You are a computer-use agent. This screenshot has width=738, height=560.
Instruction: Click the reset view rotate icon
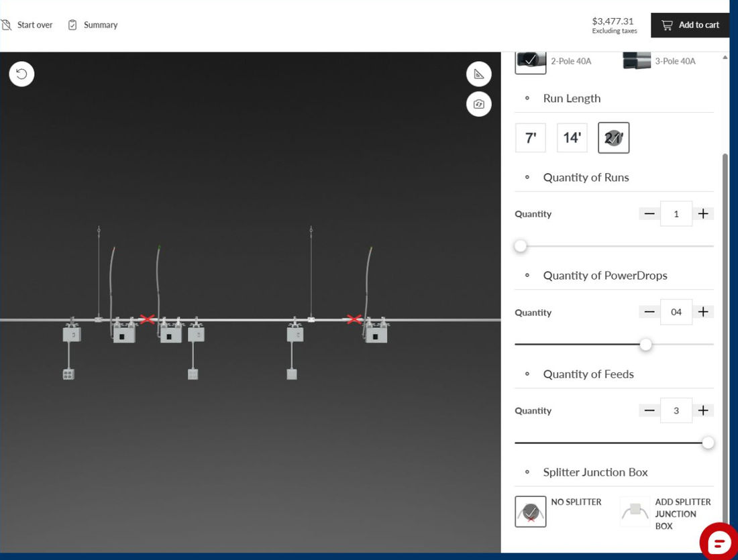pos(21,74)
